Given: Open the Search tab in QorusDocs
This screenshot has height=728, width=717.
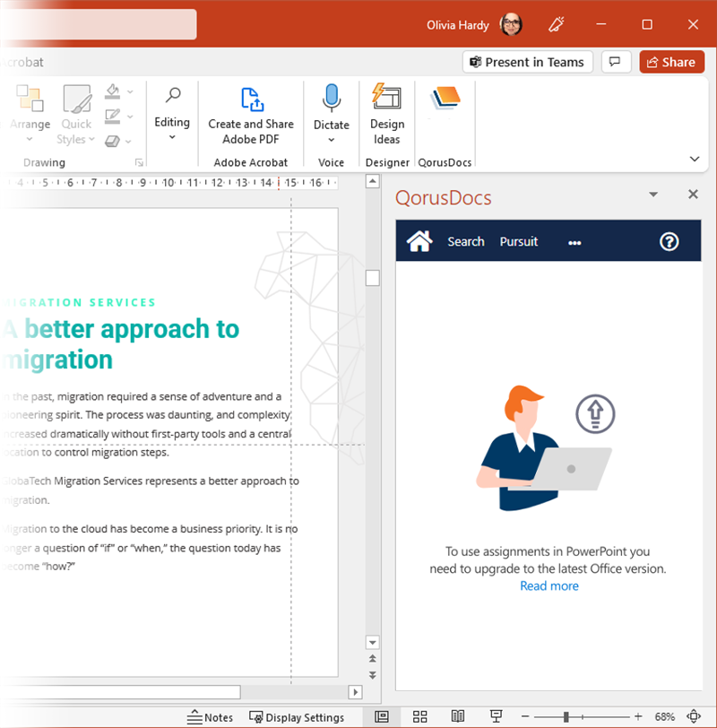Looking at the screenshot, I should coord(466,241).
